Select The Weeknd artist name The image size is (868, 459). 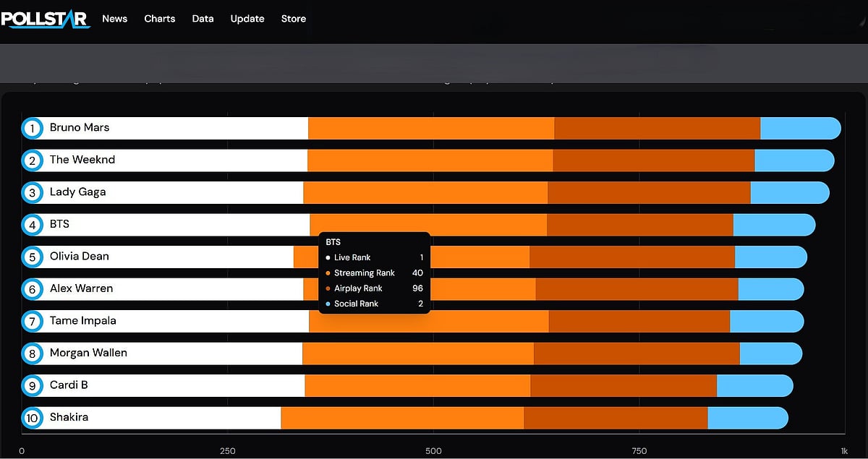[82, 160]
